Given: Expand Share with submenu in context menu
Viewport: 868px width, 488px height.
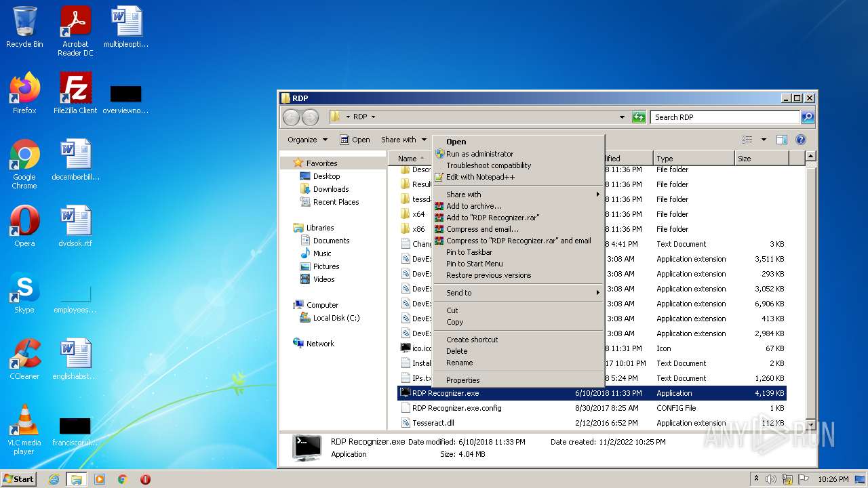Looking at the screenshot, I should pyautogui.click(x=518, y=195).
